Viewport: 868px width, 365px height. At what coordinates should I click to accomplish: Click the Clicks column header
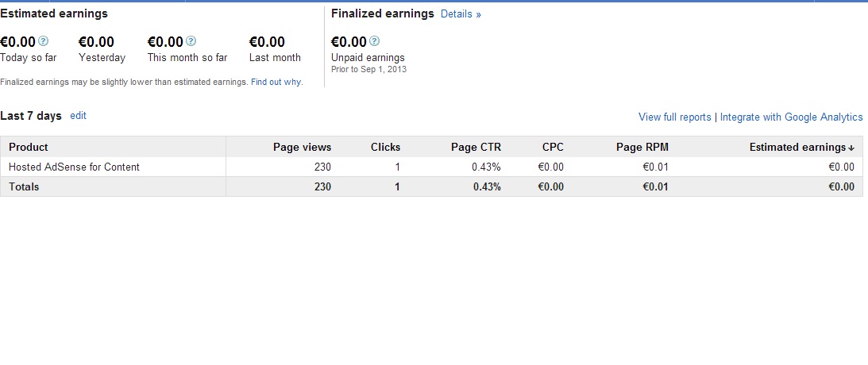[385, 147]
